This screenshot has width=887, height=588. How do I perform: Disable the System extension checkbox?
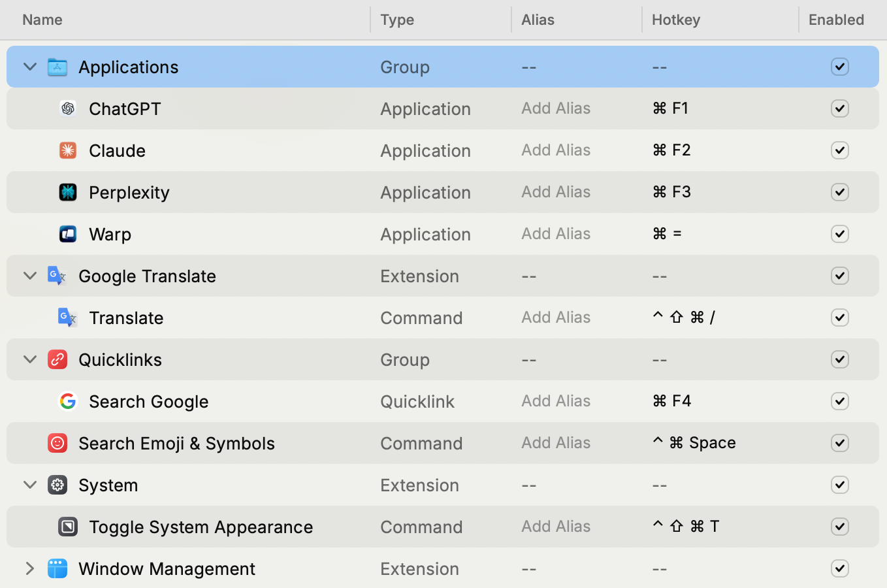coord(840,485)
